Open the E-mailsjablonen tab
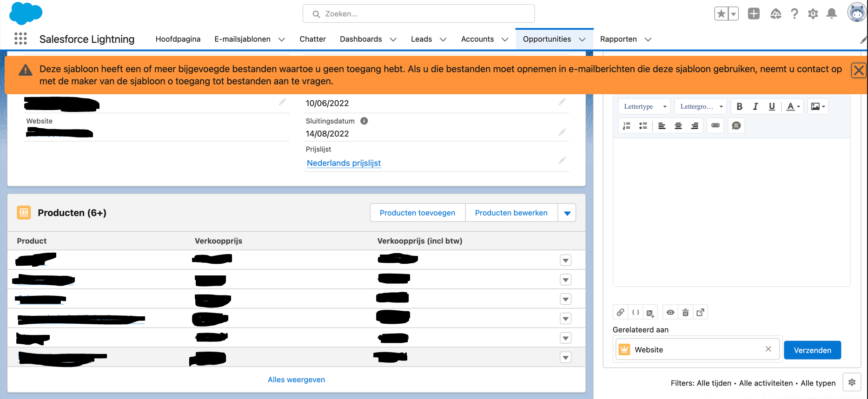This screenshot has height=399, width=868. click(x=242, y=39)
